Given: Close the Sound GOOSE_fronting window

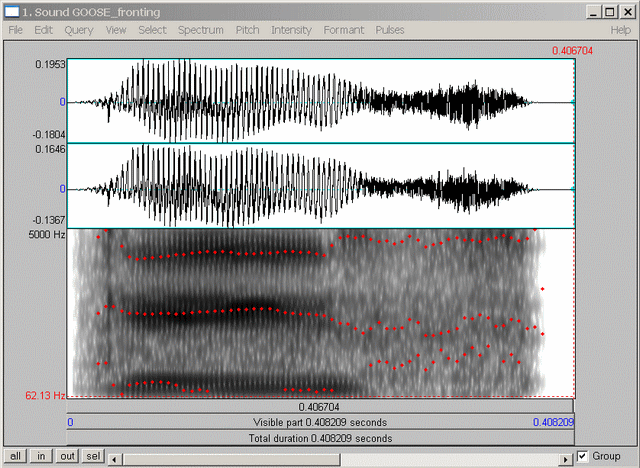Looking at the screenshot, I should (627, 11).
